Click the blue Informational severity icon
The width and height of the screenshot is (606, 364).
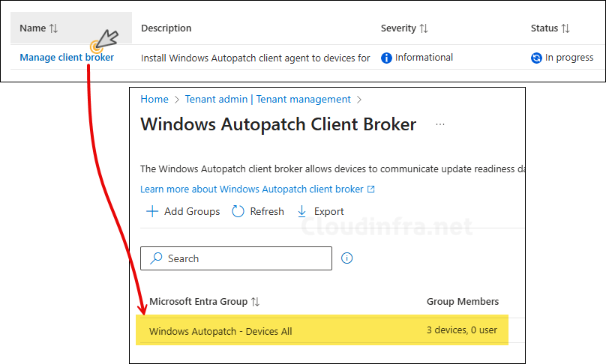(386, 58)
